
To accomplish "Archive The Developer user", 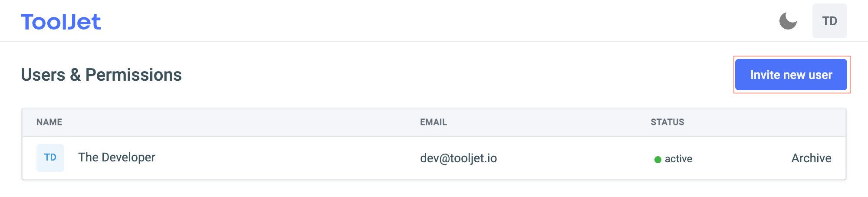I will pyautogui.click(x=811, y=158).
